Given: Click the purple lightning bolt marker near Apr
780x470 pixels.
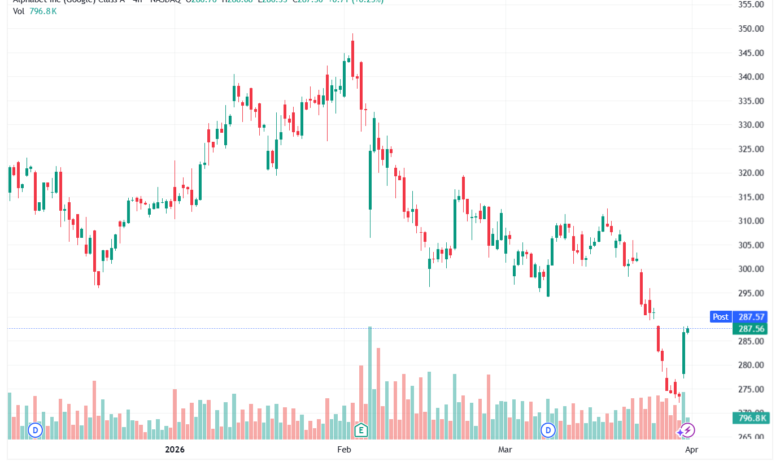Looking at the screenshot, I should [x=687, y=430].
